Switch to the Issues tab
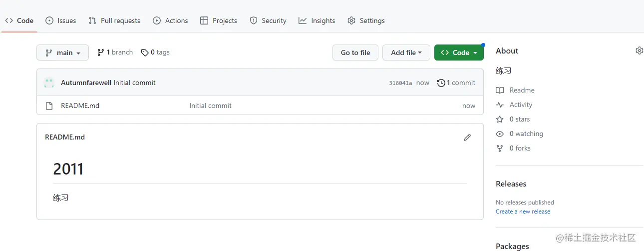 (x=61, y=20)
